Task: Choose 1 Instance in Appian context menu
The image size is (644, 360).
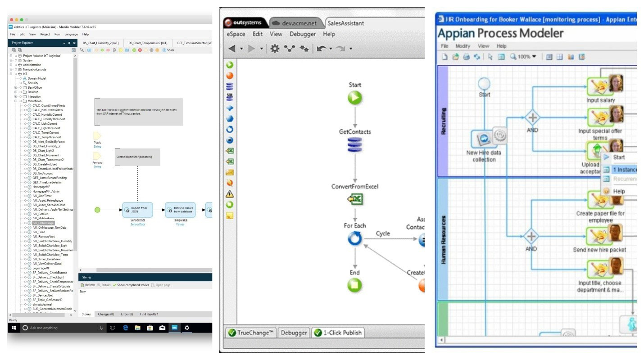Action: point(620,170)
